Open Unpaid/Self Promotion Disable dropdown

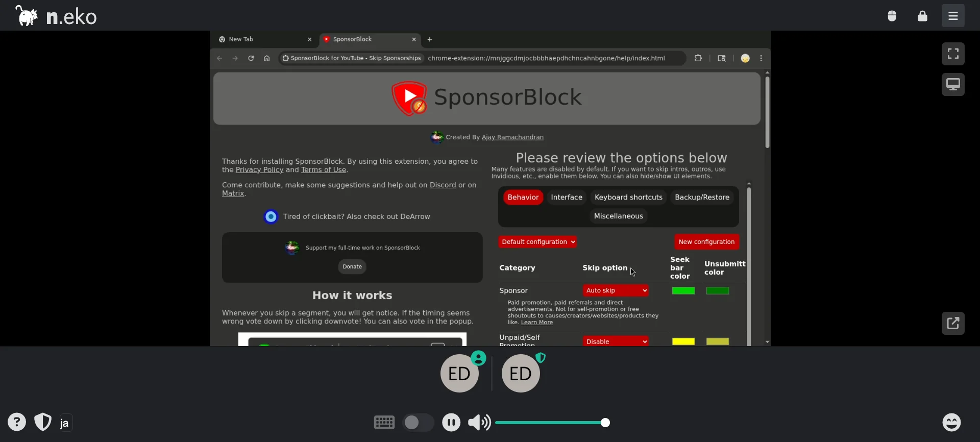(x=616, y=341)
